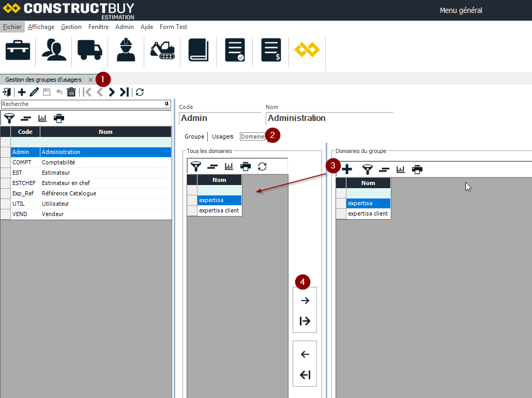Click the plus icon in Domaines du groupe
Image resolution: width=532 pixels, height=398 pixels.
click(347, 169)
